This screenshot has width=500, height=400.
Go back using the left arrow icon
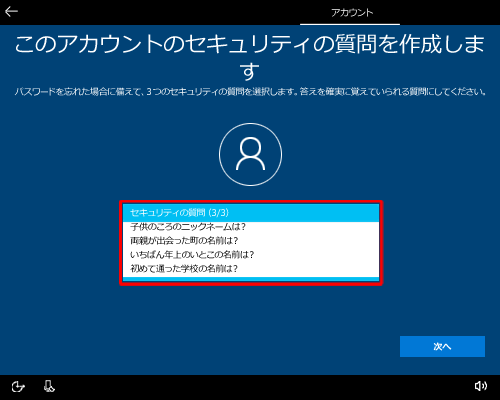click(11, 12)
